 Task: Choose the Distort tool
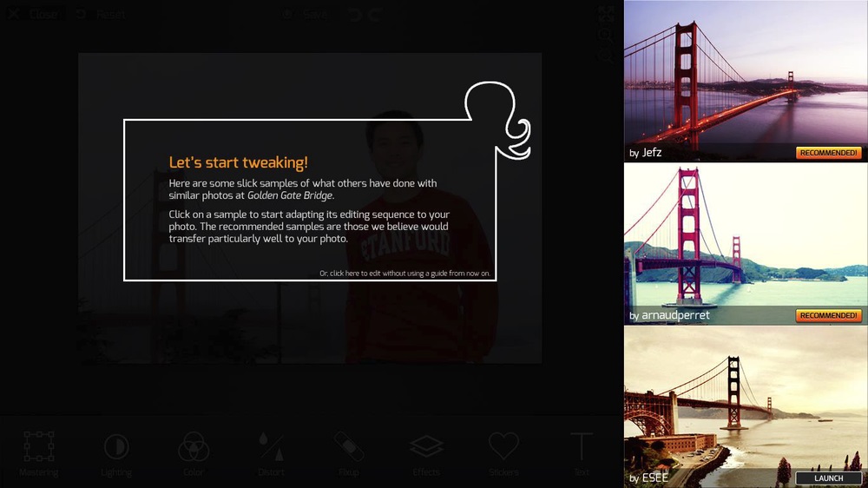coord(271,453)
